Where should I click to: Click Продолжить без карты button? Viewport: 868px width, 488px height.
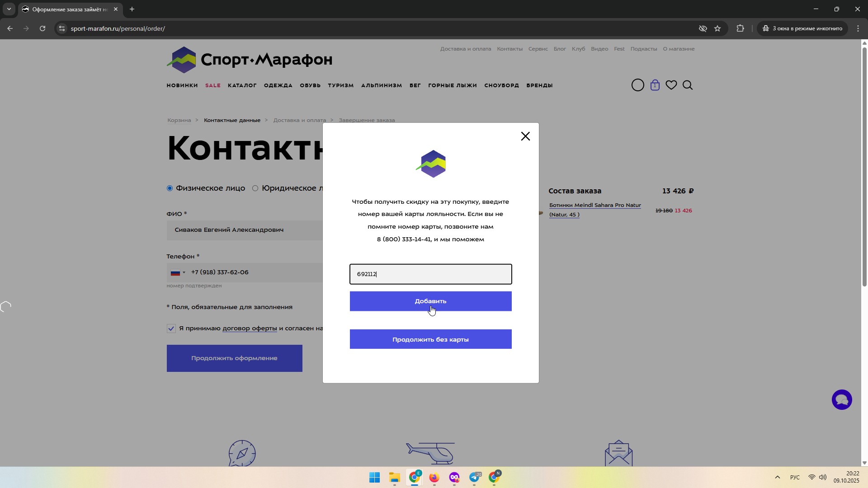430,339
